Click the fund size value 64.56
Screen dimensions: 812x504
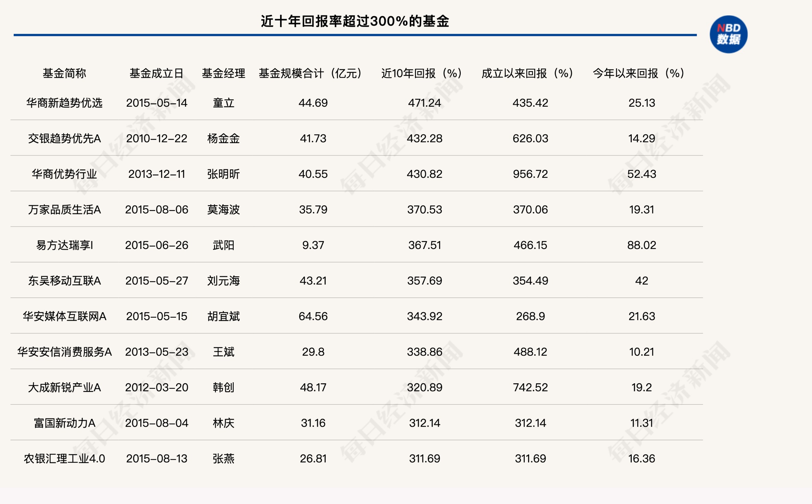click(313, 316)
